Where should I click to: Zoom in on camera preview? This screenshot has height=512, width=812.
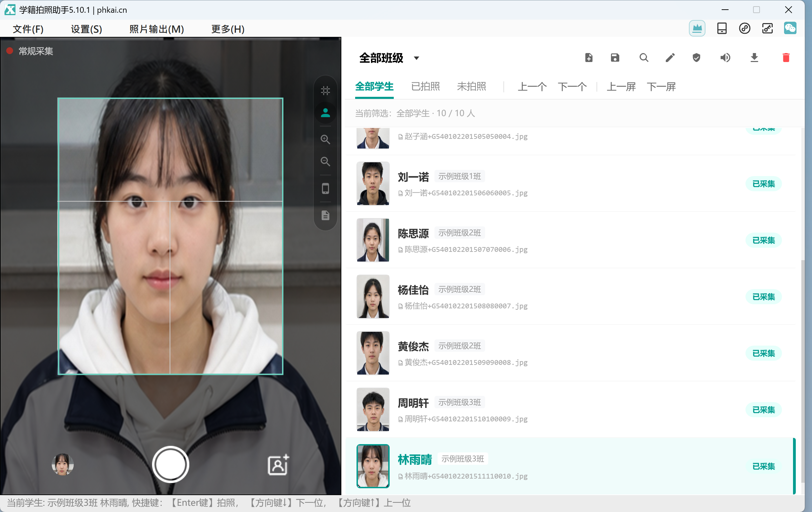[x=325, y=139]
